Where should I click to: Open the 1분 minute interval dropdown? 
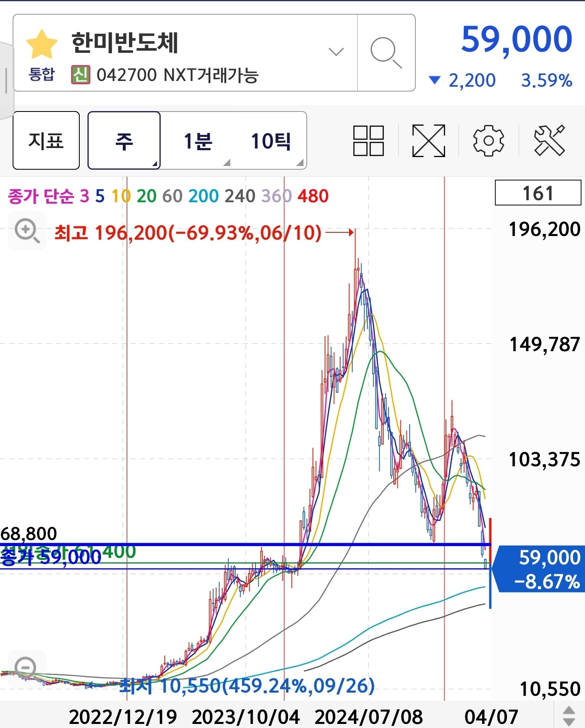[198, 141]
